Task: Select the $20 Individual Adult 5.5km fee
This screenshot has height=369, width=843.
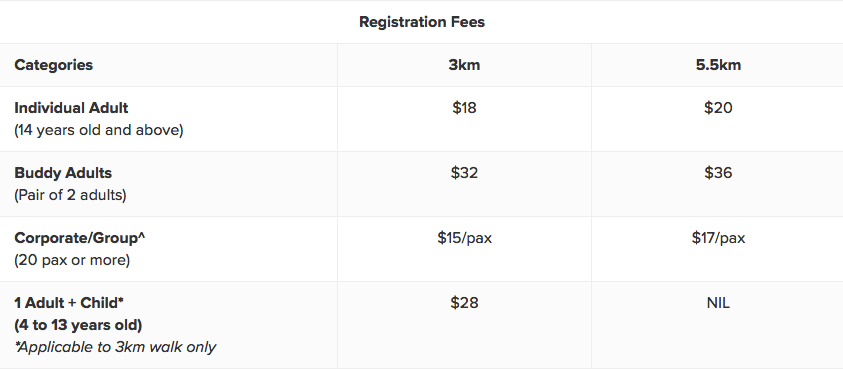Action: click(x=718, y=108)
